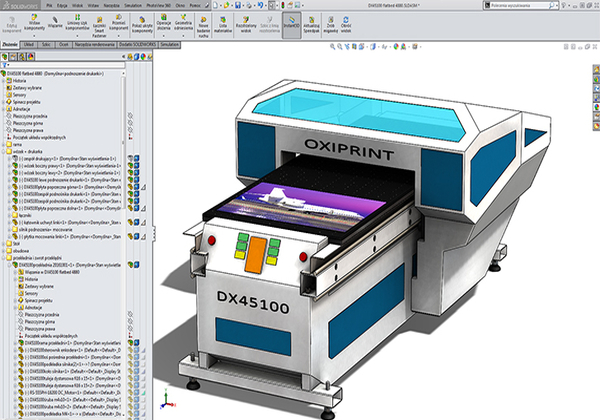Select silnik podnoszenia+ mocowanie folder
The height and width of the screenshot is (420, 600).
pos(42,230)
